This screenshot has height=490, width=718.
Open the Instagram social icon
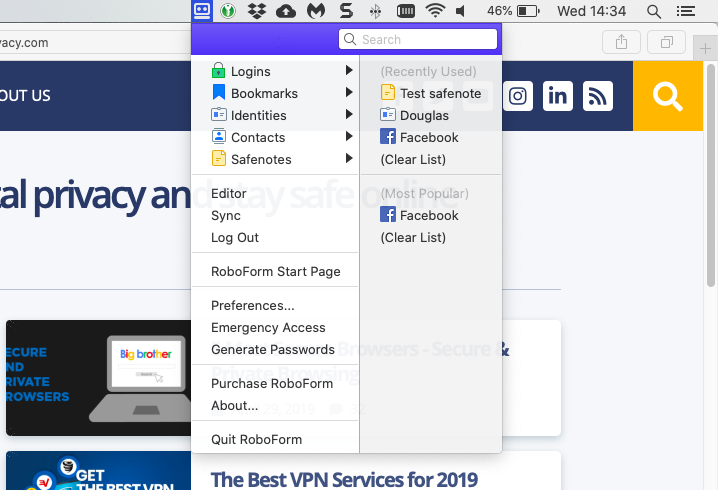pyautogui.click(x=518, y=96)
